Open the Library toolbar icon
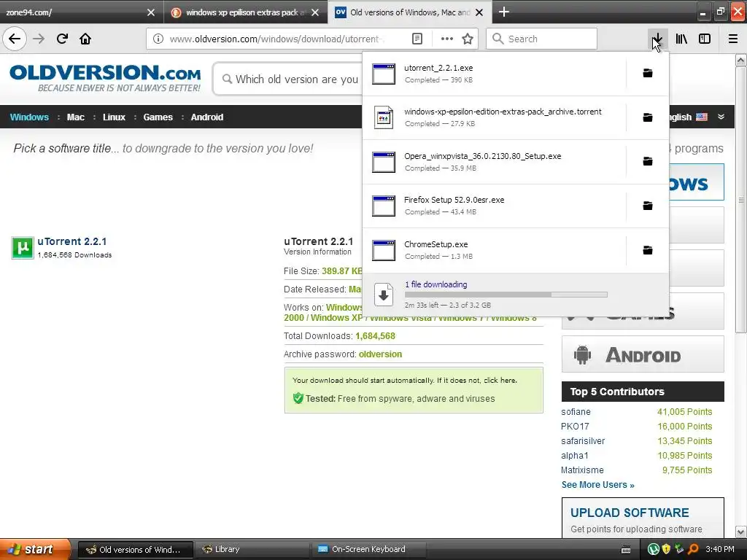Image resolution: width=747 pixels, height=560 pixels. click(x=681, y=39)
